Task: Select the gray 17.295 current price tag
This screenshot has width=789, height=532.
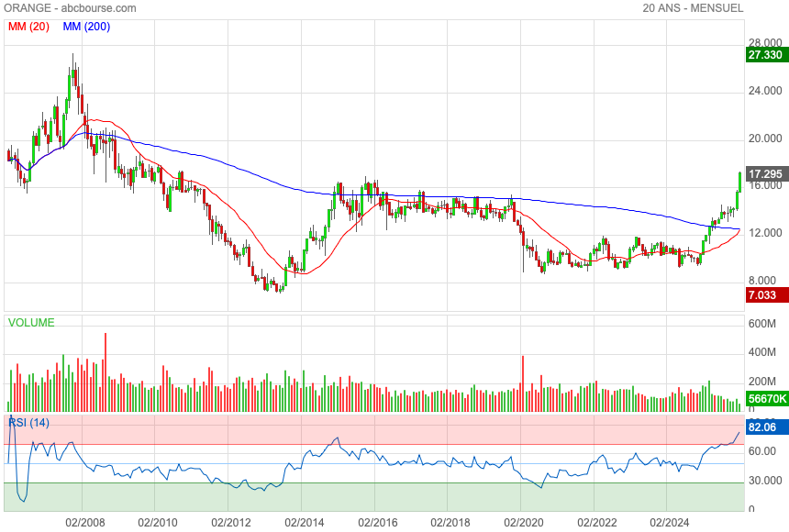Action: click(x=765, y=173)
